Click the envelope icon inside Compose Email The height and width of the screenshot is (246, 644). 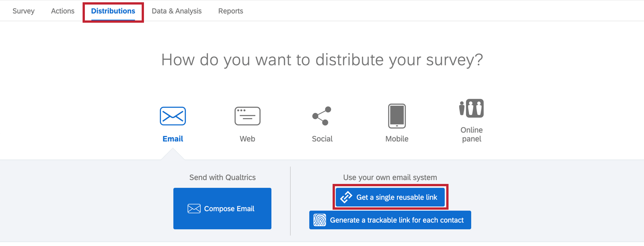[194, 209]
